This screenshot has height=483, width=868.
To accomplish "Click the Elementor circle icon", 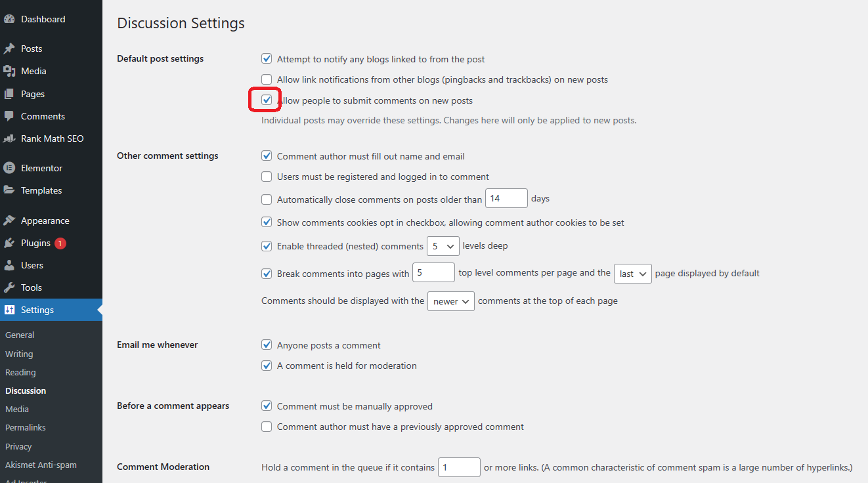I will tap(9, 168).
